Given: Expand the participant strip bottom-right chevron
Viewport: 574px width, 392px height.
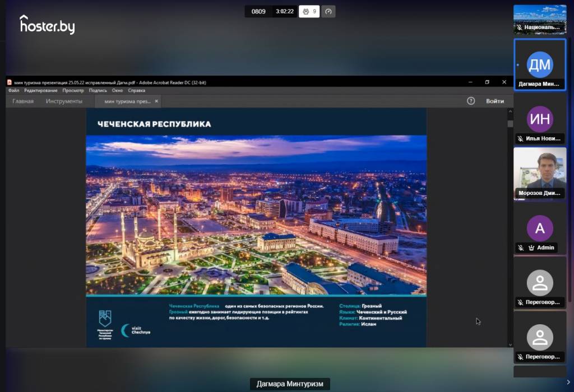Looking at the screenshot, I should coord(568,382).
